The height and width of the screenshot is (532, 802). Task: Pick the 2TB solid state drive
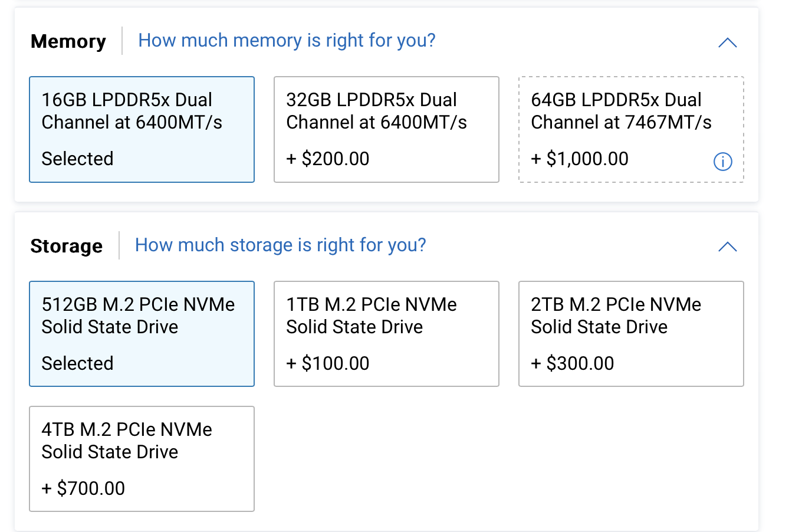(x=630, y=333)
